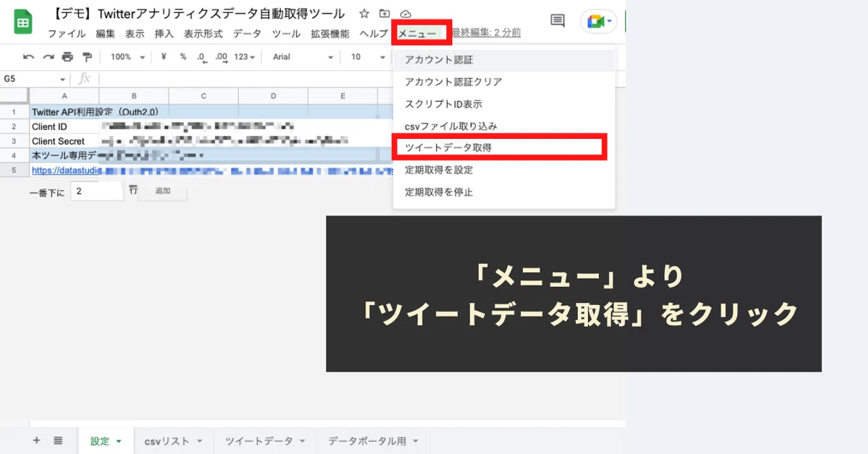Choose アカウント認証 from the menu
The height and width of the screenshot is (454, 868).
[x=504, y=60]
